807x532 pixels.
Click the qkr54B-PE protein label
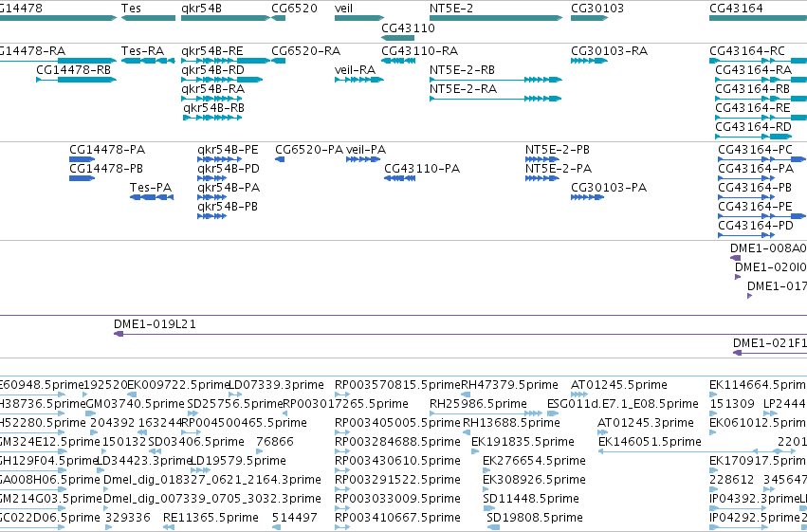pyautogui.click(x=228, y=150)
